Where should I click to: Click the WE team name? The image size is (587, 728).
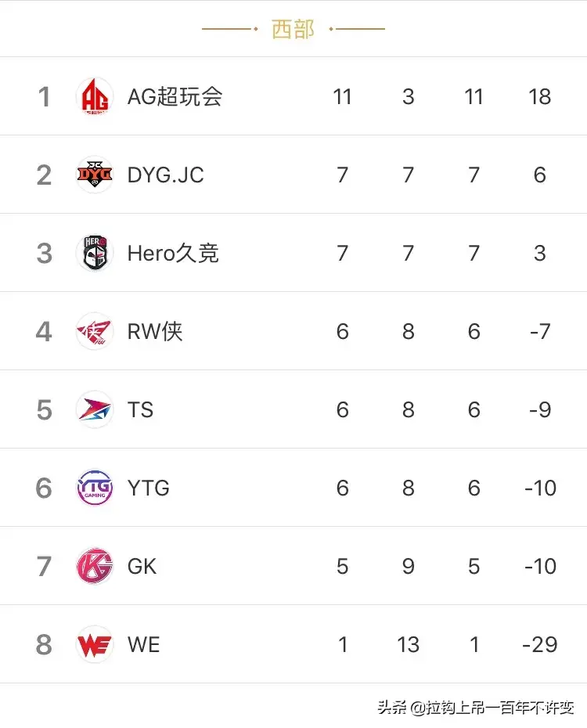(143, 644)
